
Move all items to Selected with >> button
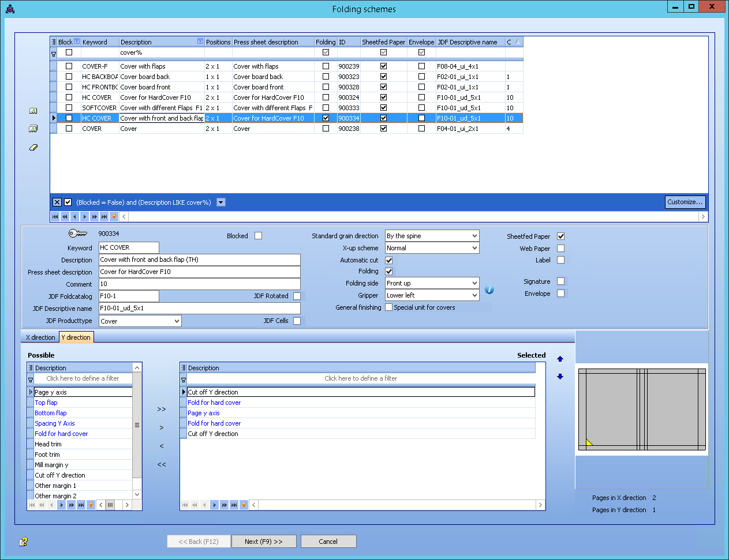[x=162, y=409]
